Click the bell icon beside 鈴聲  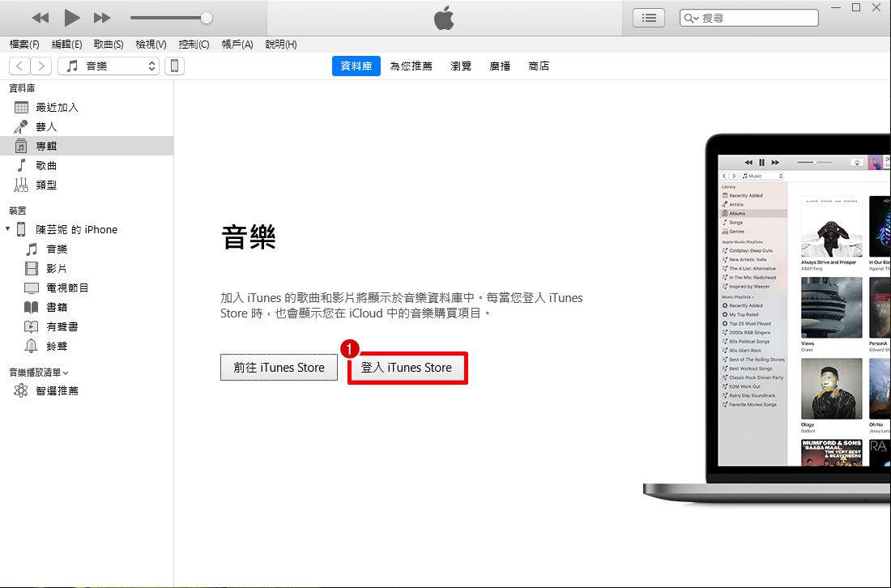(x=32, y=346)
